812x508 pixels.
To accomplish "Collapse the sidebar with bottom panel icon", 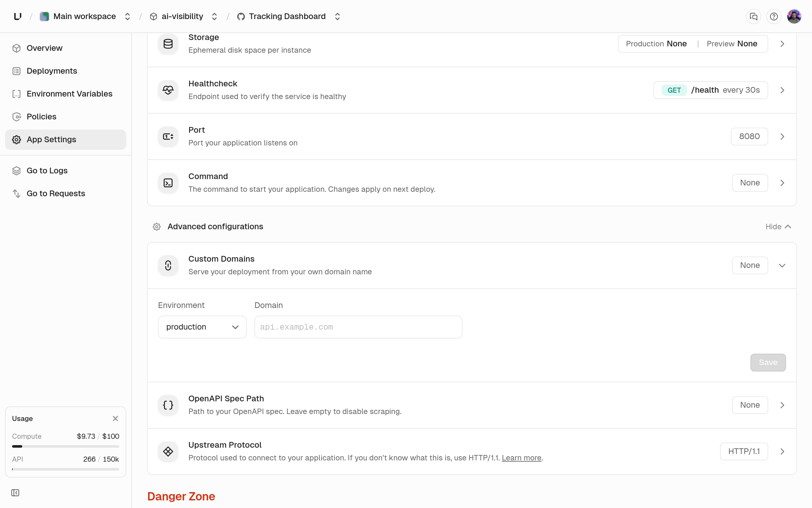I will [x=15, y=493].
